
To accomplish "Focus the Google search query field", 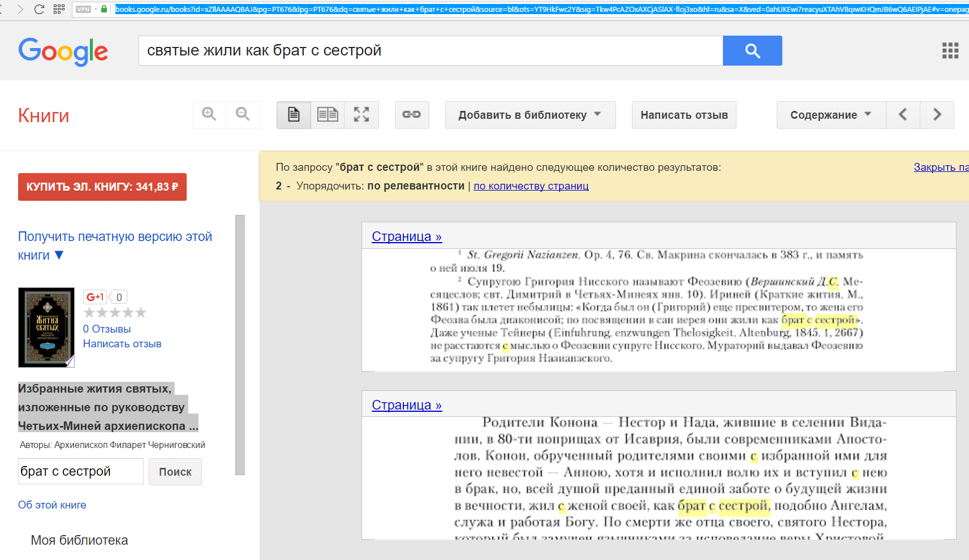I will (x=430, y=50).
